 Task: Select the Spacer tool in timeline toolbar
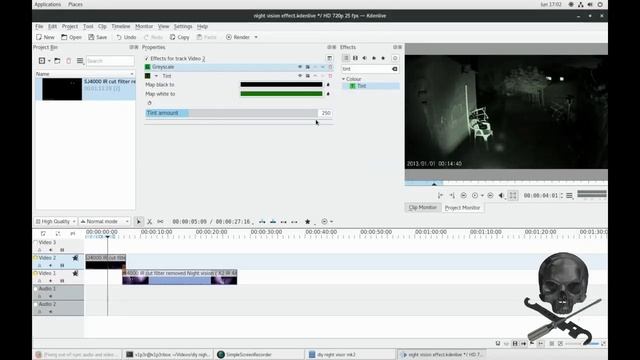[x=160, y=221]
